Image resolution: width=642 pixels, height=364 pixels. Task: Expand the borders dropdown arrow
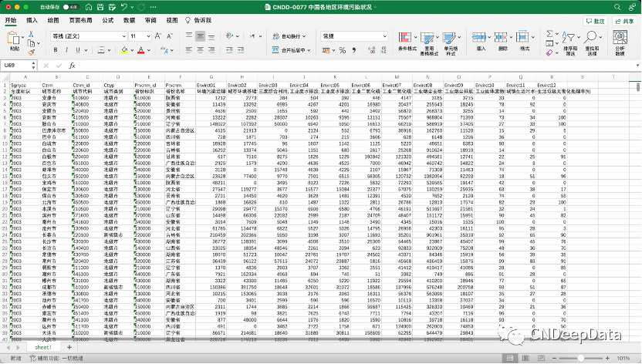110,50
